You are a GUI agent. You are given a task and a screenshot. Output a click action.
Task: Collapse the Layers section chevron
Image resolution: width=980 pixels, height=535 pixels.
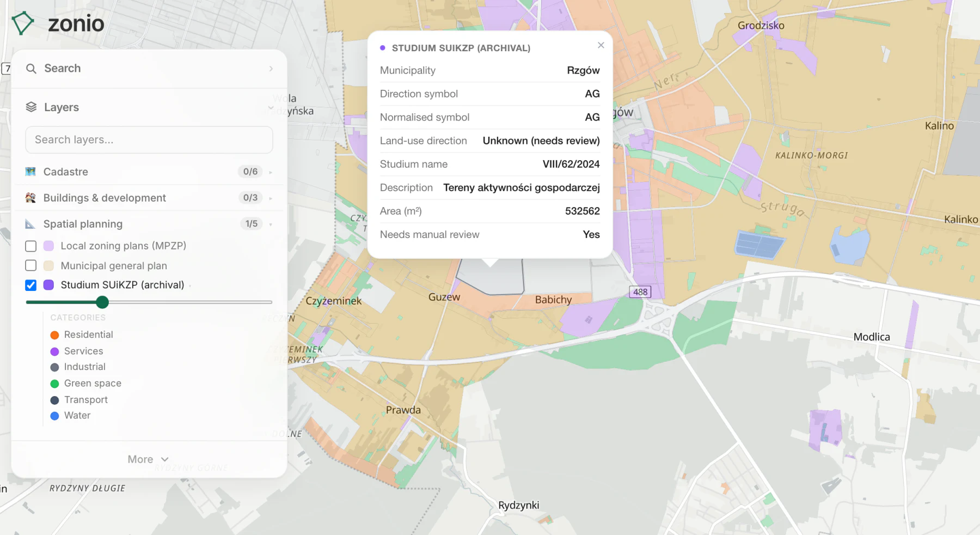(271, 107)
